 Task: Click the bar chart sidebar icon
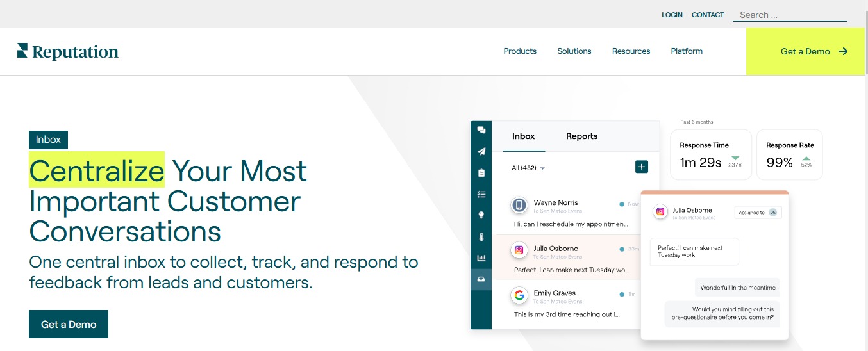(x=481, y=258)
